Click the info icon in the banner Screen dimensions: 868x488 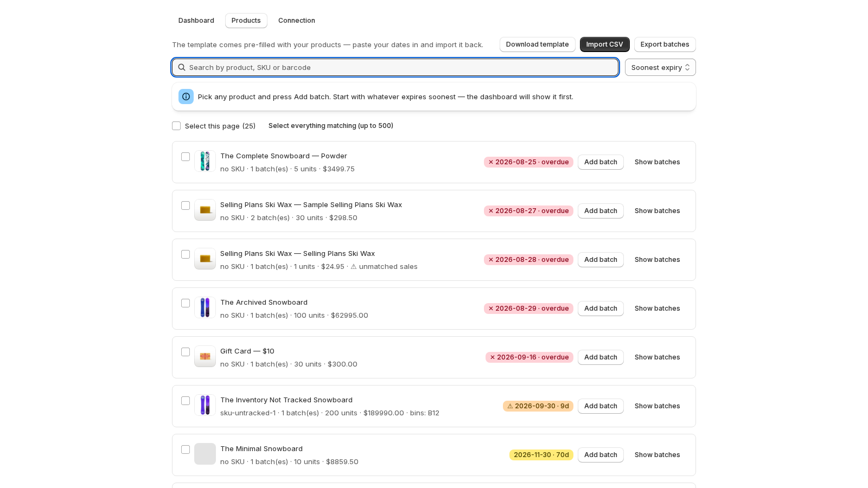click(x=186, y=97)
